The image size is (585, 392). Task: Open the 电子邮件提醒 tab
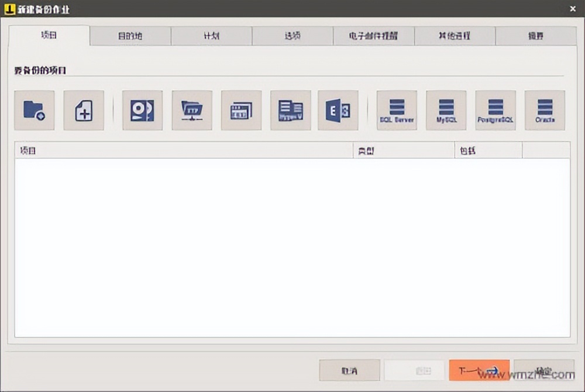coord(373,36)
